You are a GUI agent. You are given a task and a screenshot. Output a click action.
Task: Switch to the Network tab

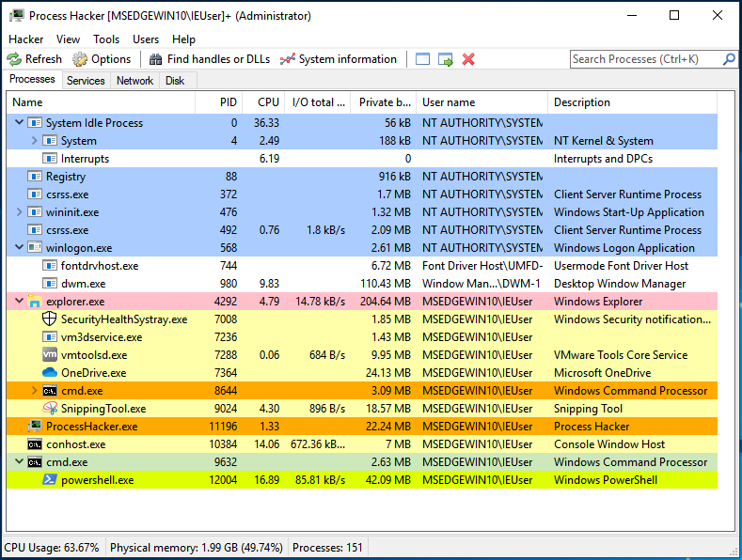pyautogui.click(x=134, y=81)
